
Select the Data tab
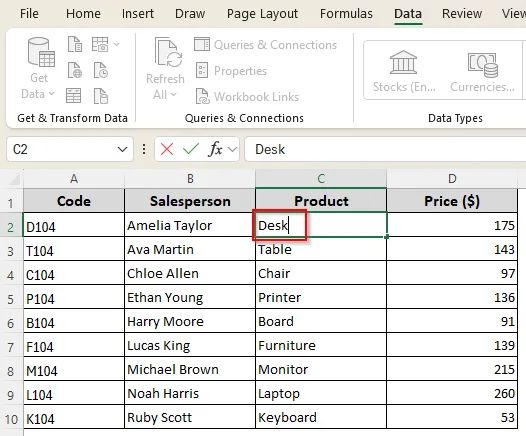click(x=408, y=14)
